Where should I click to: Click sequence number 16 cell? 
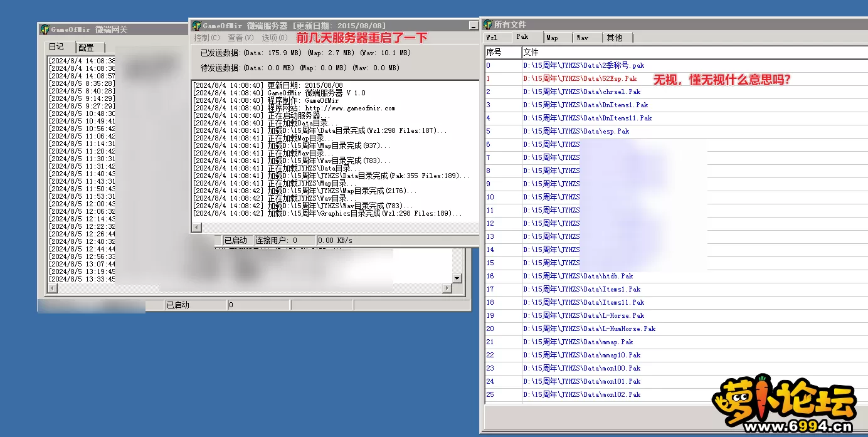click(502, 276)
